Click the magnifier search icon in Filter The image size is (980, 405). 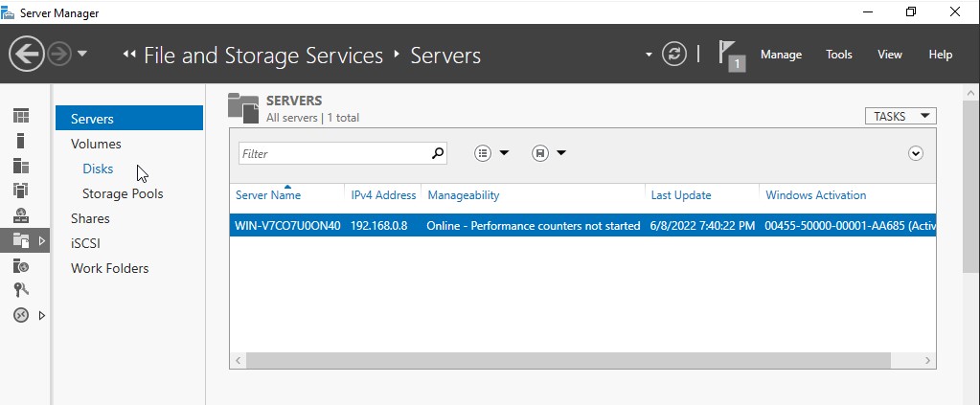(438, 153)
